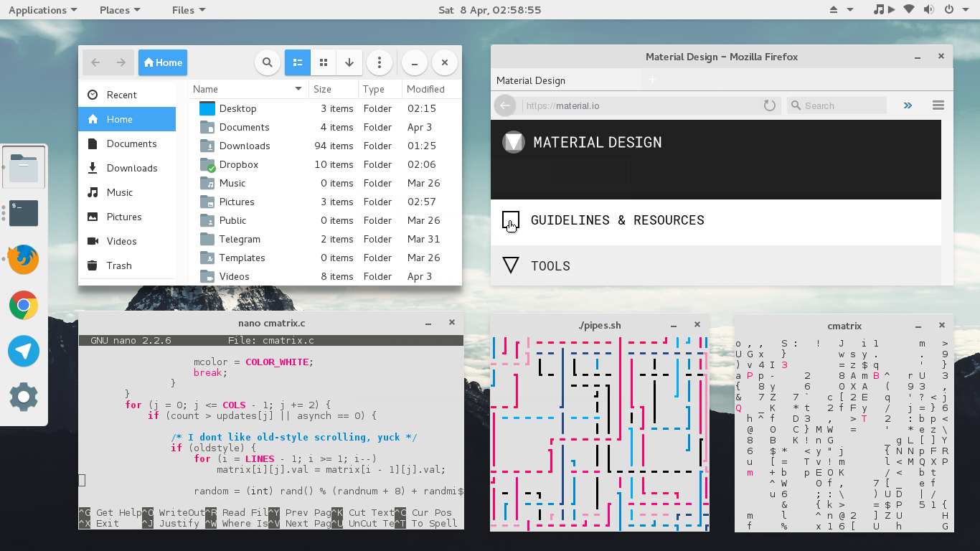The width and height of the screenshot is (980, 551).
Task: Open the Tools link on material.io
Action: click(550, 265)
